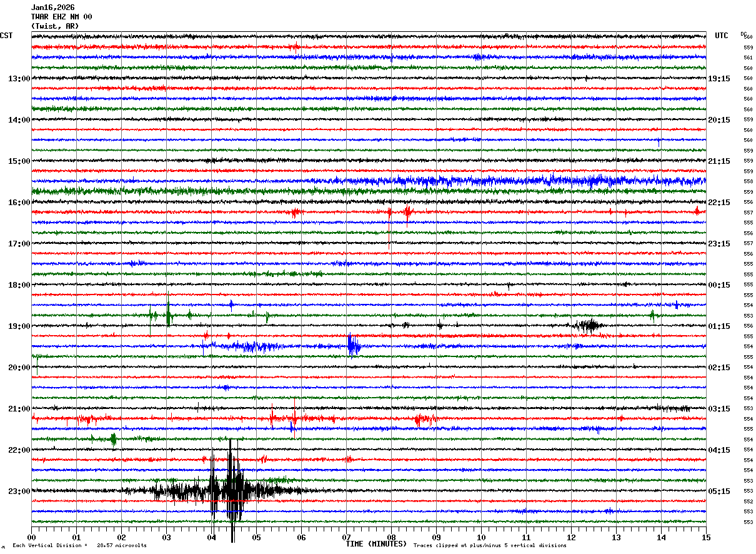Select the 19:00 CST time label
Viewport: 756px width, 554px height.
(x=19, y=326)
